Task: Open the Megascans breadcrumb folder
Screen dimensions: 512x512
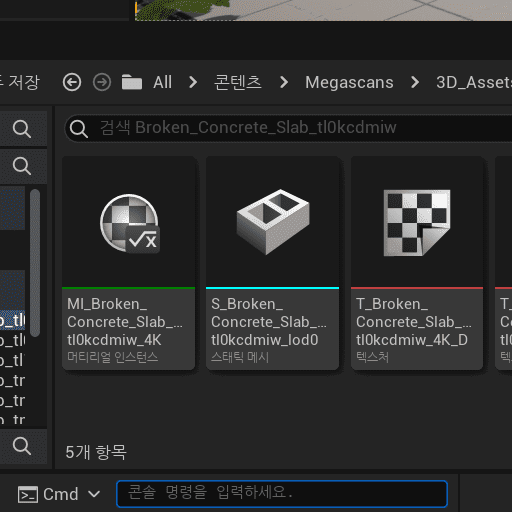Action: (349, 82)
